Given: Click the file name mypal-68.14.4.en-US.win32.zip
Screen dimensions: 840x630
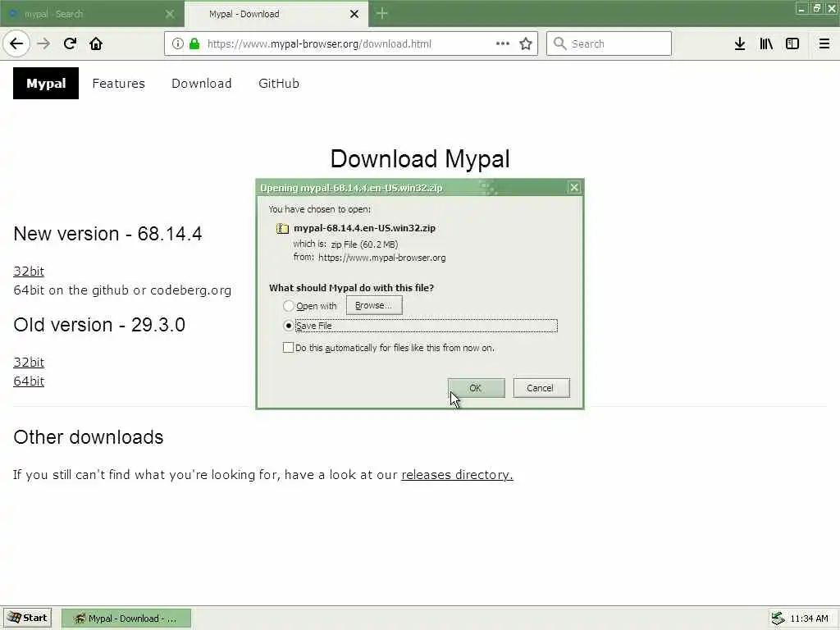Looking at the screenshot, I should coord(364,228).
